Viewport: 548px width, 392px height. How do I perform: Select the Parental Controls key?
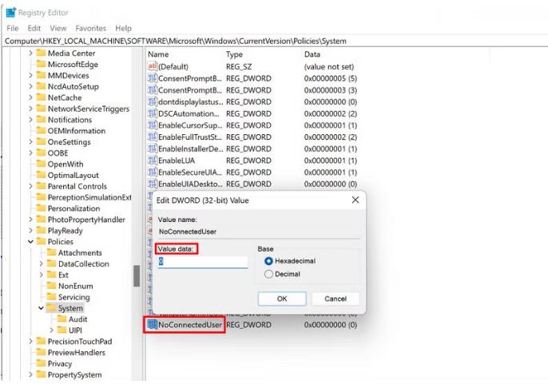point(77,186)
